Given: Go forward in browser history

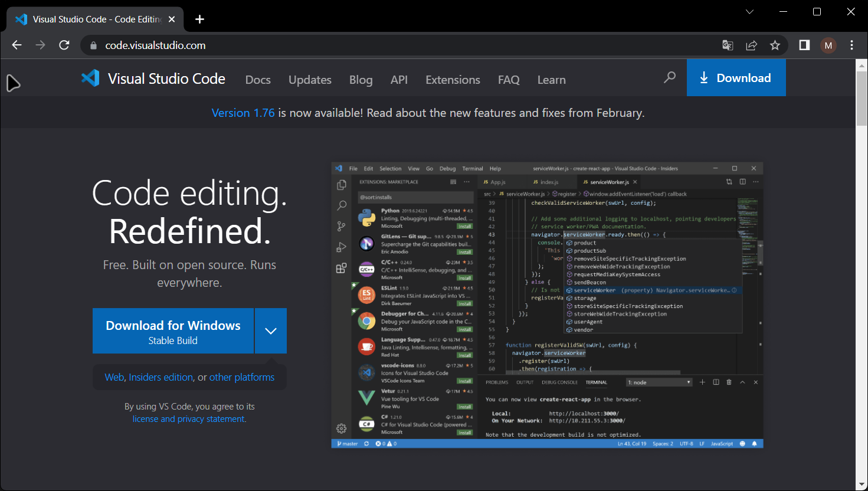Looking at the screenshot, I should click(x=40, y=45).
